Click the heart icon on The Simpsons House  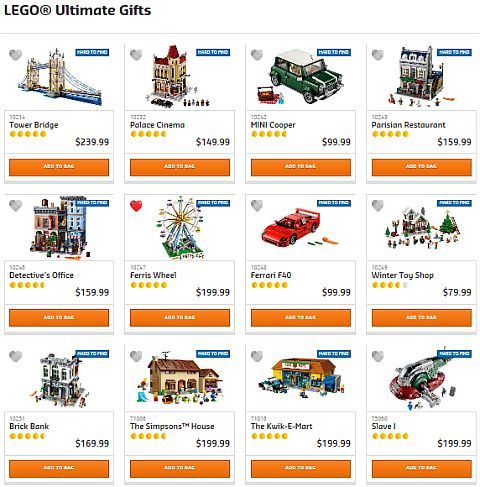click(136, 356)
